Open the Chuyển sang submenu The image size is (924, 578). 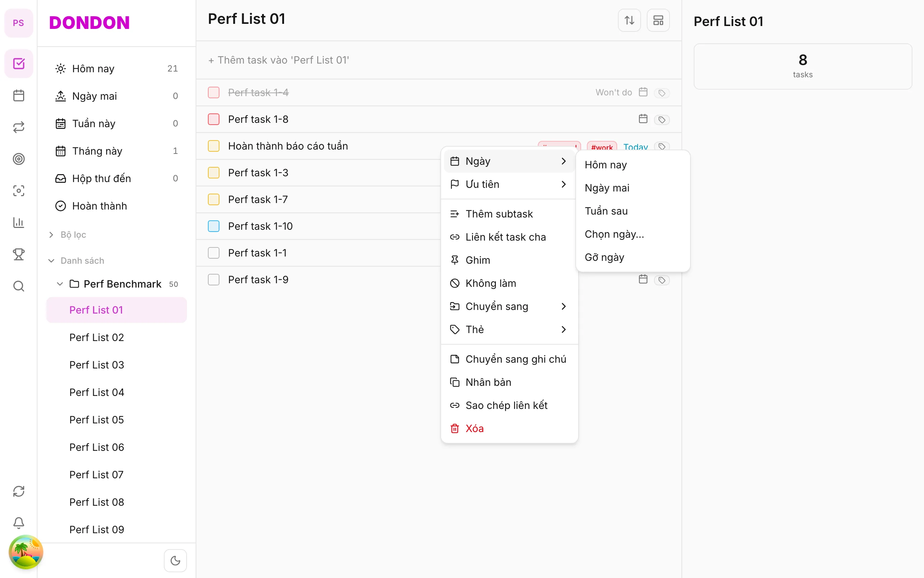(509, 307)
